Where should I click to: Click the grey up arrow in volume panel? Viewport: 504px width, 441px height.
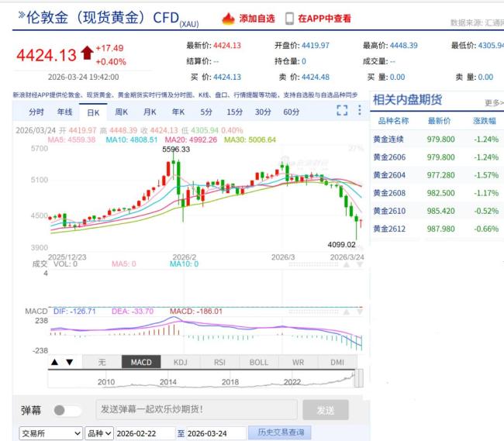(347, 264)
